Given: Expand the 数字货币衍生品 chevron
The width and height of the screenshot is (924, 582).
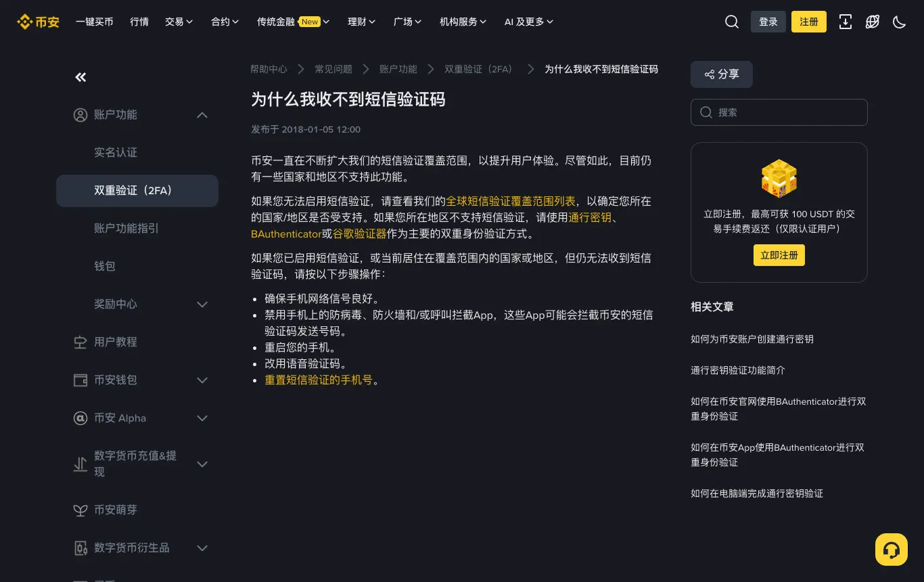Looking at the screenshot, I should point(202,548).
